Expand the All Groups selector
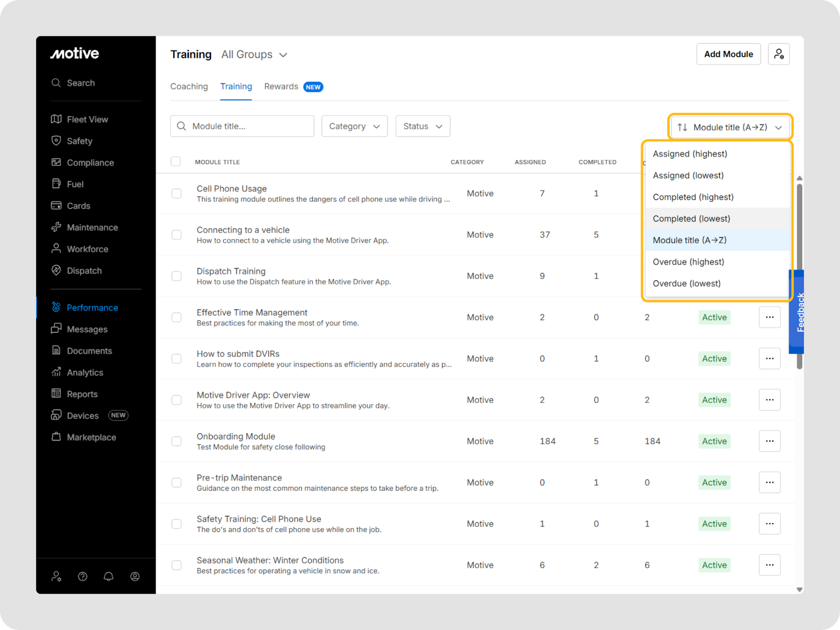 pos(255,55)
